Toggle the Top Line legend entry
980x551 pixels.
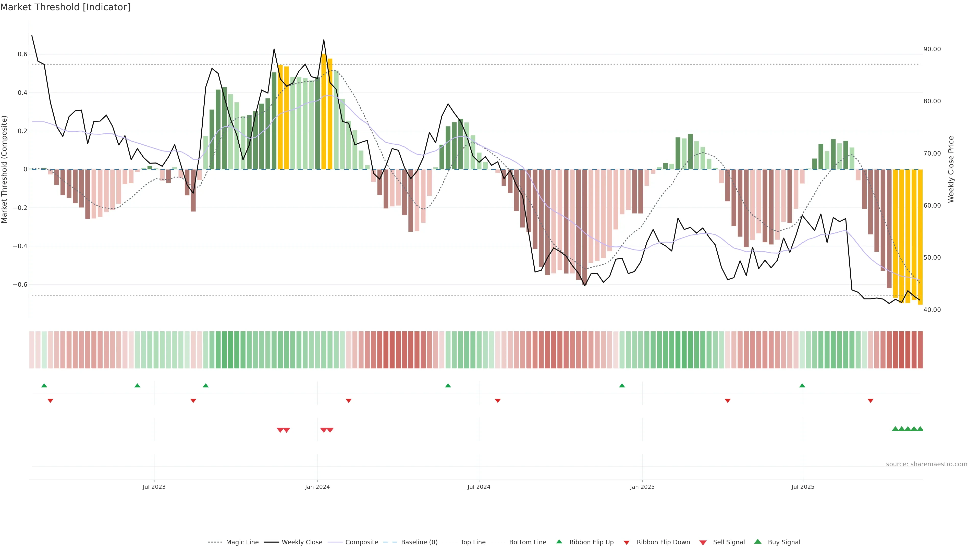(473, 542)
